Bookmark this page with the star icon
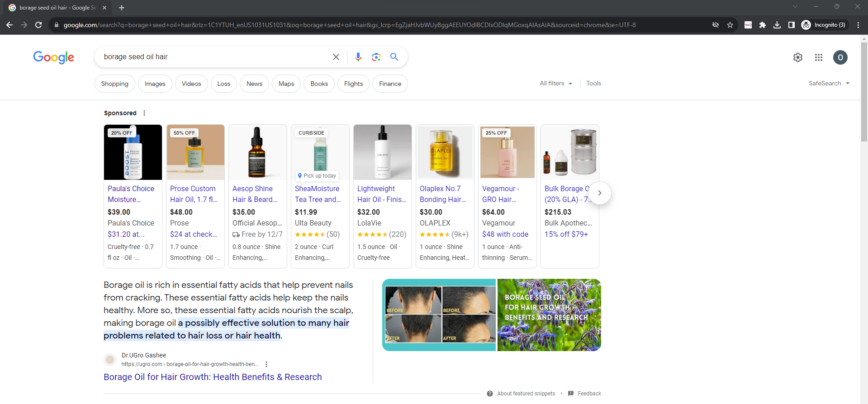Viewport: 868px width, 404px height. click(x=730, y=25)
